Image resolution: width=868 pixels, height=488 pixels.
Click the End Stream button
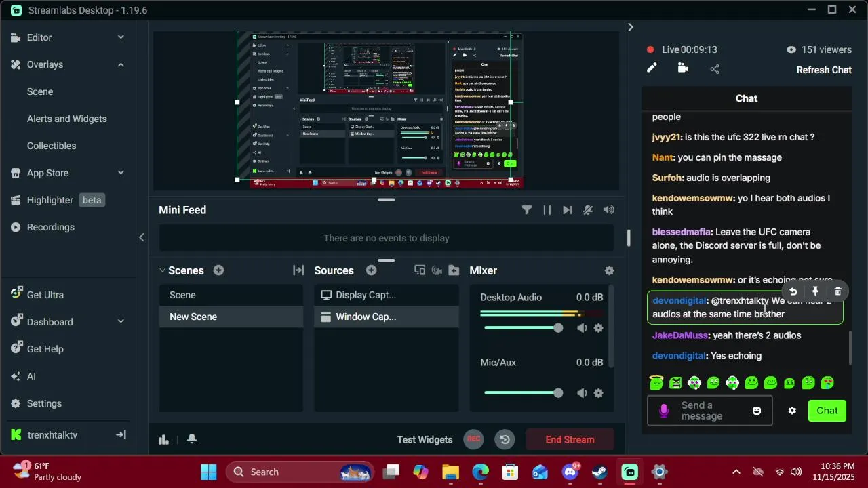click(x=570, y=439)
